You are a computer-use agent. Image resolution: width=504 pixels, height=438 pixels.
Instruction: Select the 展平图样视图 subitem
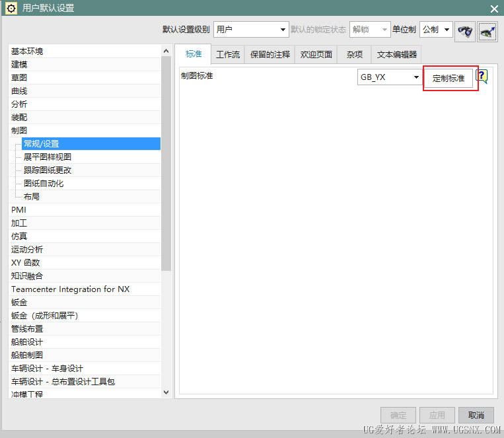[91, 157]
